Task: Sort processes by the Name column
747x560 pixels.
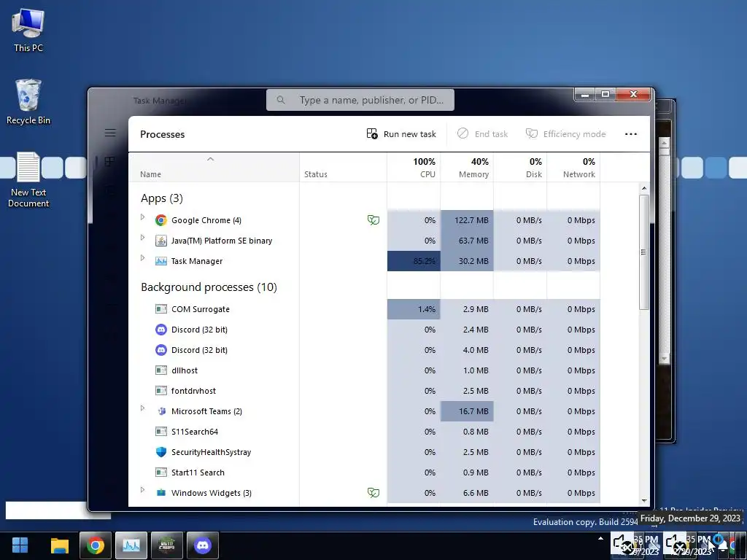Action: [214, 167]
